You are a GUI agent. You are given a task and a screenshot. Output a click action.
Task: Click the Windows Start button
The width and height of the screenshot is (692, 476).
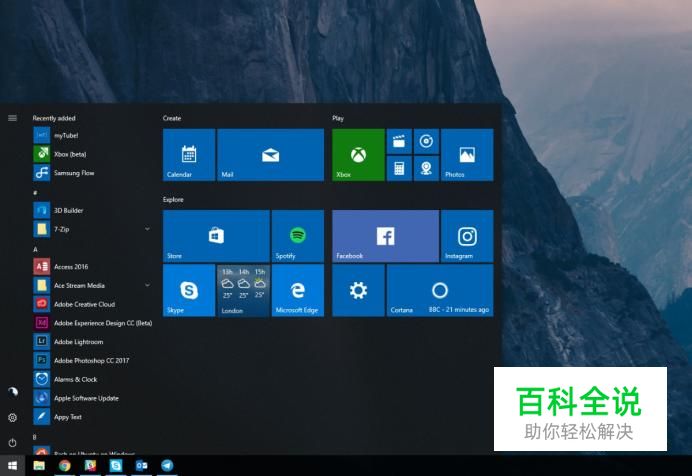click(x=12, y=465)
